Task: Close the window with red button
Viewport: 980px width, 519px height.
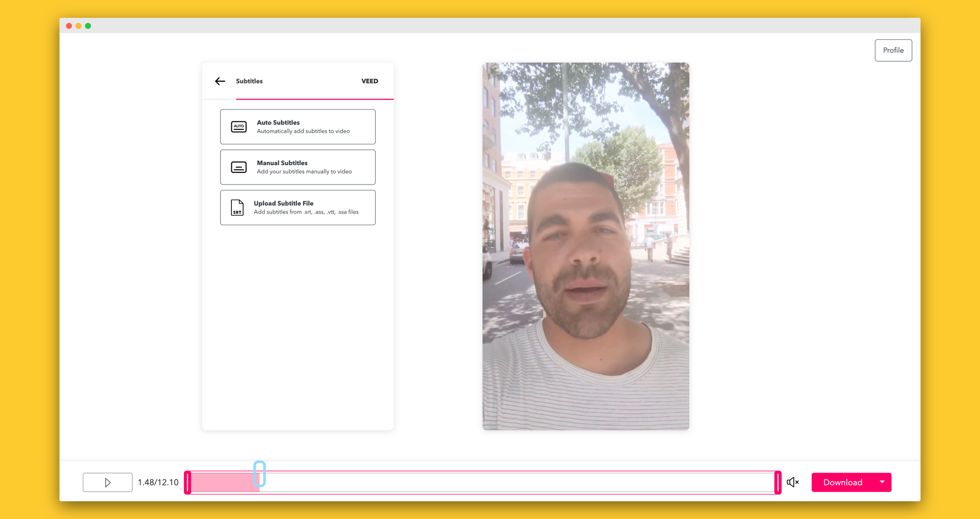Action: (x=69, y=26)
